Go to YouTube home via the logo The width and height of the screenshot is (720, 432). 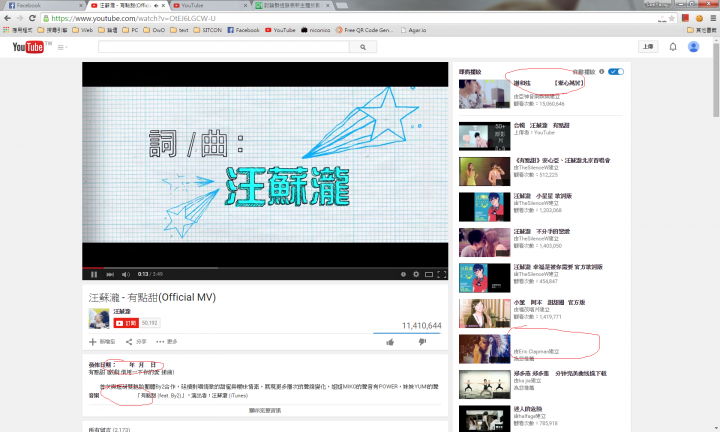28,47
